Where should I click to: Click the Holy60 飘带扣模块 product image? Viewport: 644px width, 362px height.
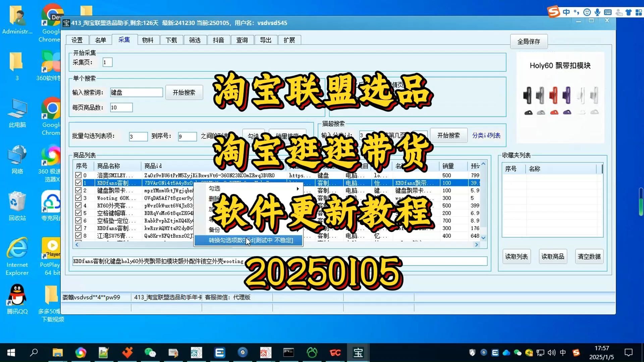[x=560, y=98]
